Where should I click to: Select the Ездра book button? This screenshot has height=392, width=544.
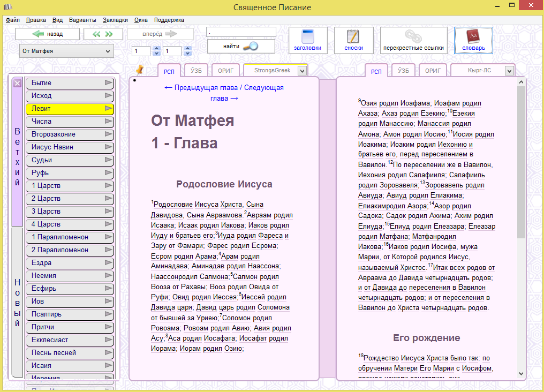point(70,263)
